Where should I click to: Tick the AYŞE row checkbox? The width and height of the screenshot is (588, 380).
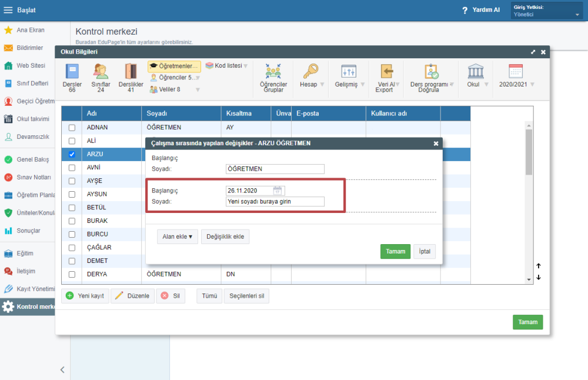tap(72, 181)
